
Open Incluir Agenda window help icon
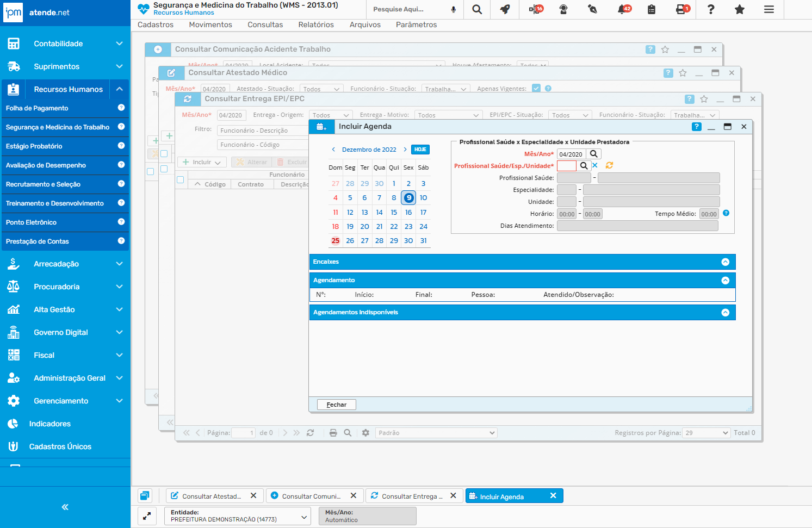pos(697,127)
